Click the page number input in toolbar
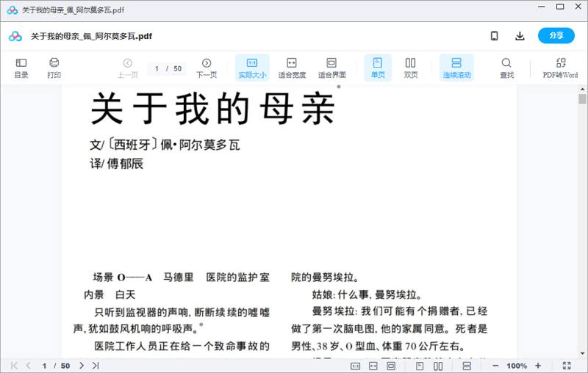 tap(157, 69)
